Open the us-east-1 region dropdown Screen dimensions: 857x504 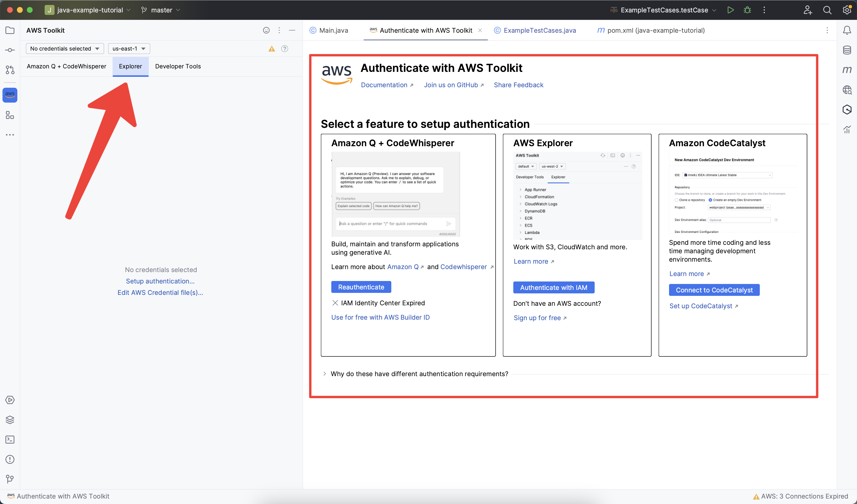pos(129,49)
